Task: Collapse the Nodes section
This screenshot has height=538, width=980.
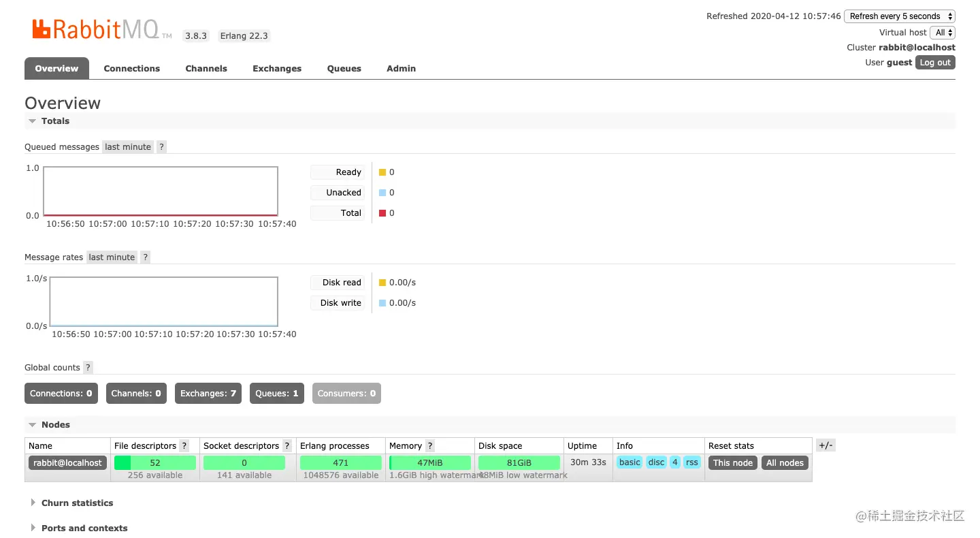Action: pos(55,425)
